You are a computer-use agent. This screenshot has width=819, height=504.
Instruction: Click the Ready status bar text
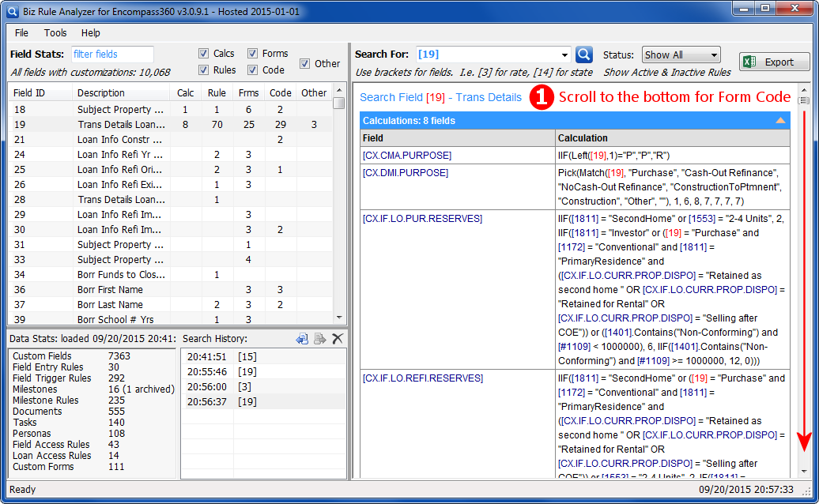[22, 490]
